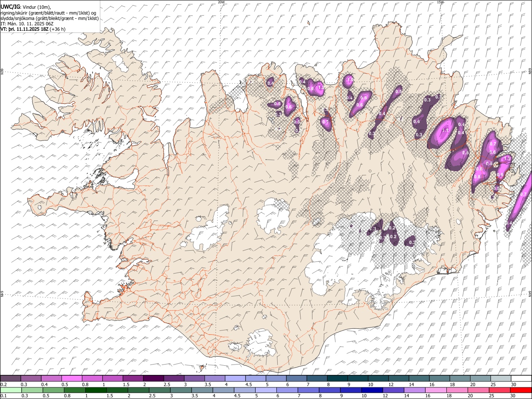Click the 'slydda/snjókoma' legend description line
The width and height of the screenshot is (532, 399).
coord(49,18)
